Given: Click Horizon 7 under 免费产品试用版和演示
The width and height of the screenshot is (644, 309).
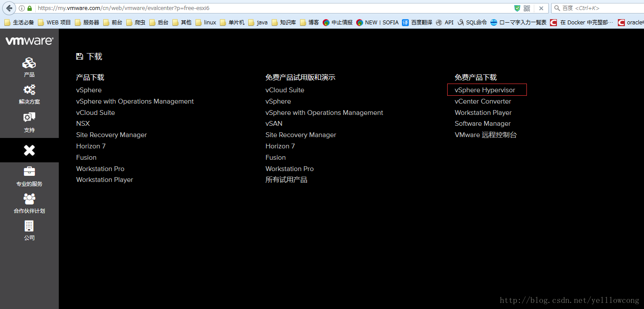Looking at the screenshot, I should 280,146.
